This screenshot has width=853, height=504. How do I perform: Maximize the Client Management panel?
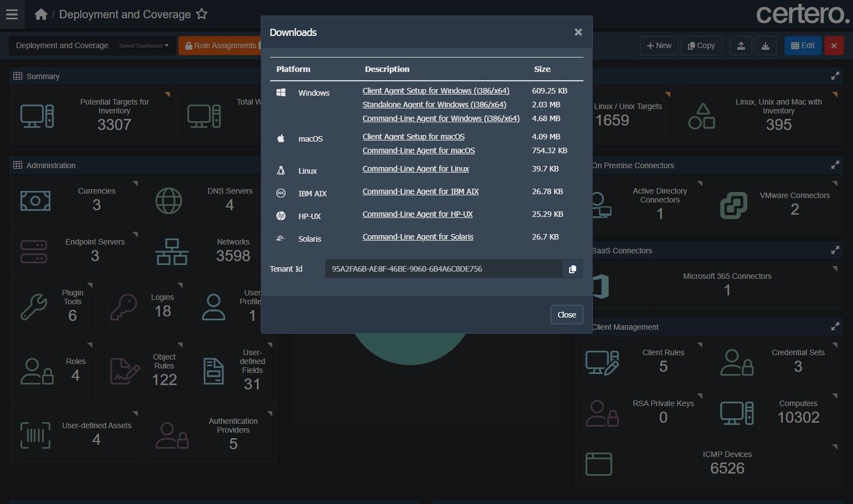pyautogui.click(x=835, y=326)
